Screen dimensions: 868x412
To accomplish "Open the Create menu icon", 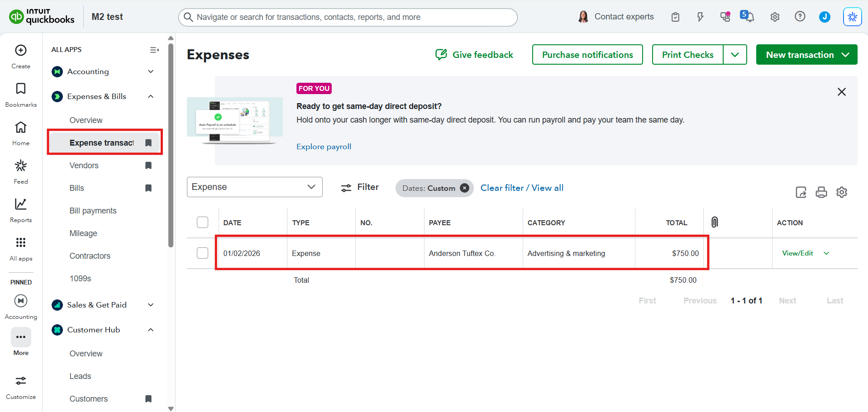I will 21,50.
